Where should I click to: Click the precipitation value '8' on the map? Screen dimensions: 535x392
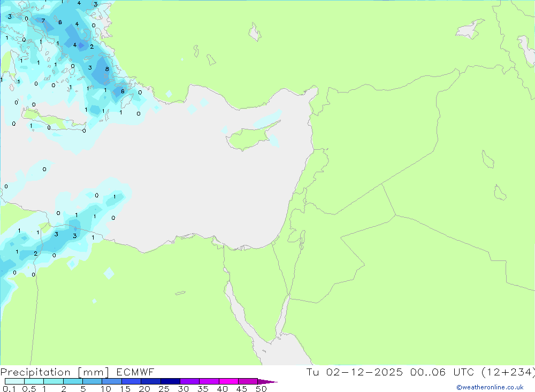pyautogui.click(x=107, y=69)
